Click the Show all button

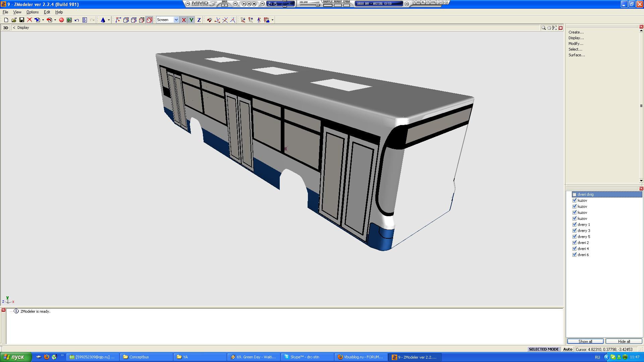pyautogui.click(x=585, y=341)
